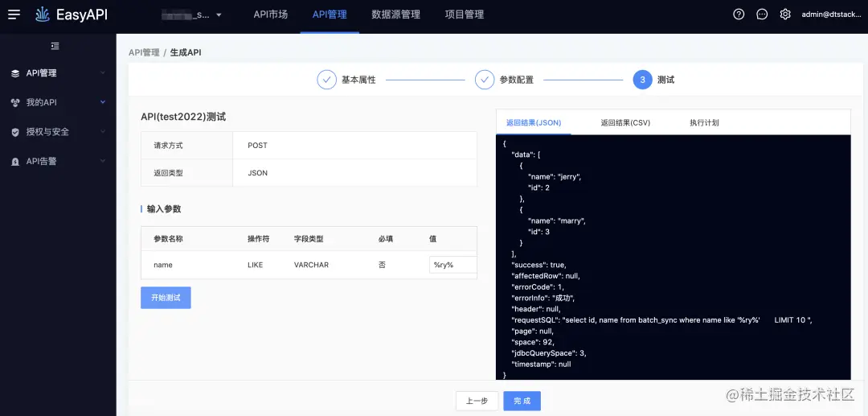The width and height of the screenshot is (868, 416).
Task: Expand the 我的API sidebar chevron
Action: pyautogui.click(x=102, y=102)
